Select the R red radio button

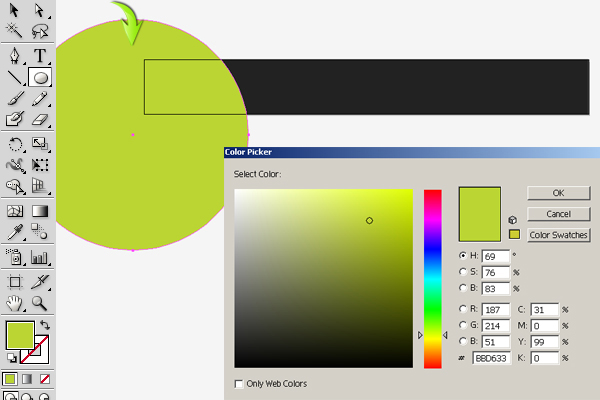[x=463, y=309]
